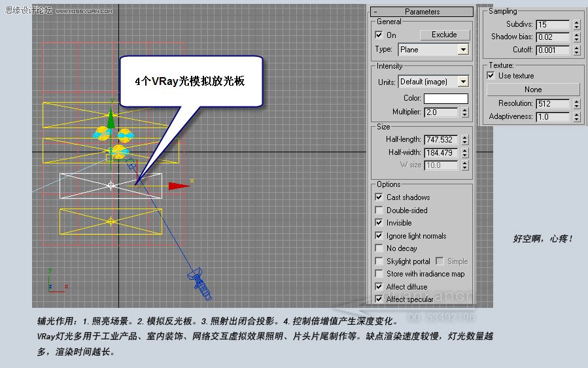Viewport: 588px width, 368px height.
Task: Select the bottom yellow VRay plane light
Action: pyautogui.click(x=111, y=222)
